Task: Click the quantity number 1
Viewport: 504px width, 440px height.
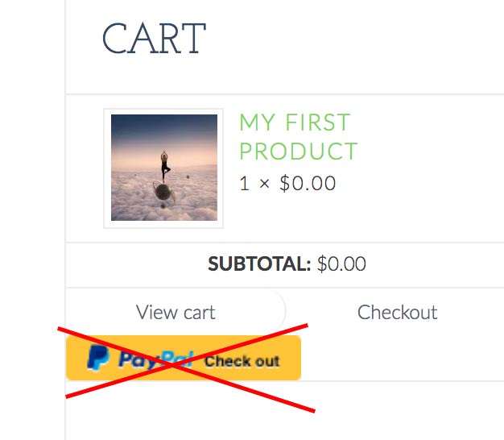Action: pyautogui.click(x=244, y=184)
